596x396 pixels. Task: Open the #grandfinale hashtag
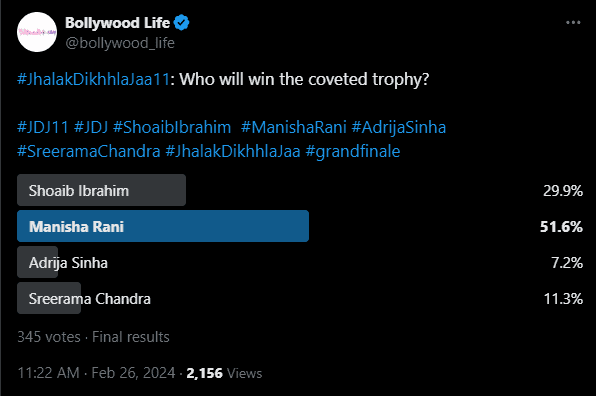(x=353, y=151)
